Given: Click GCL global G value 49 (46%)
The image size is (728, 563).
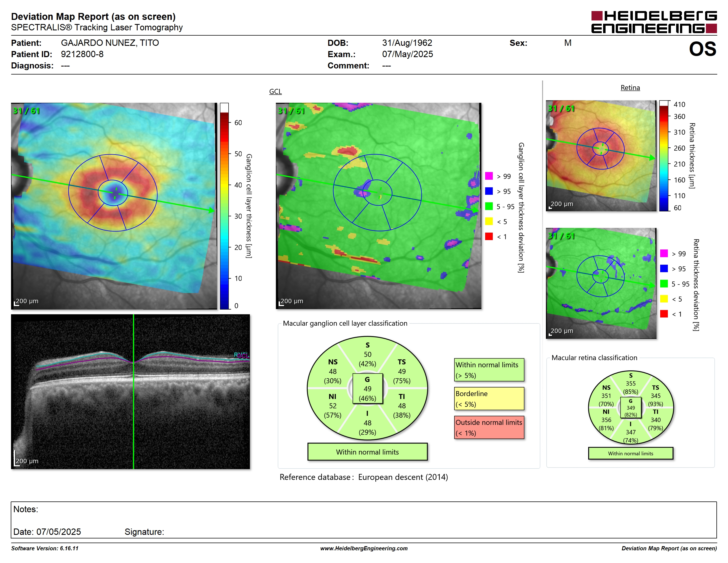Looking at the screenshot, I should click(x=367, y=389).
